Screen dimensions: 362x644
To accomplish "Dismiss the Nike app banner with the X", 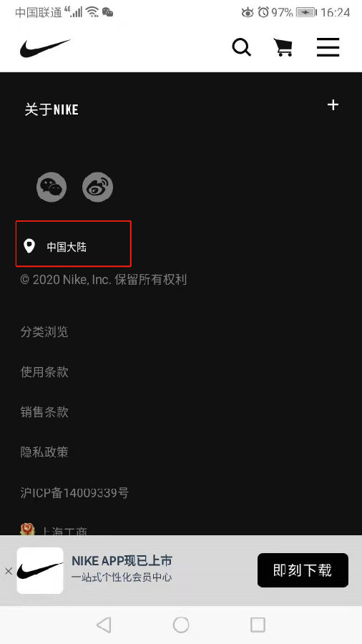I will tap(8, 570).
